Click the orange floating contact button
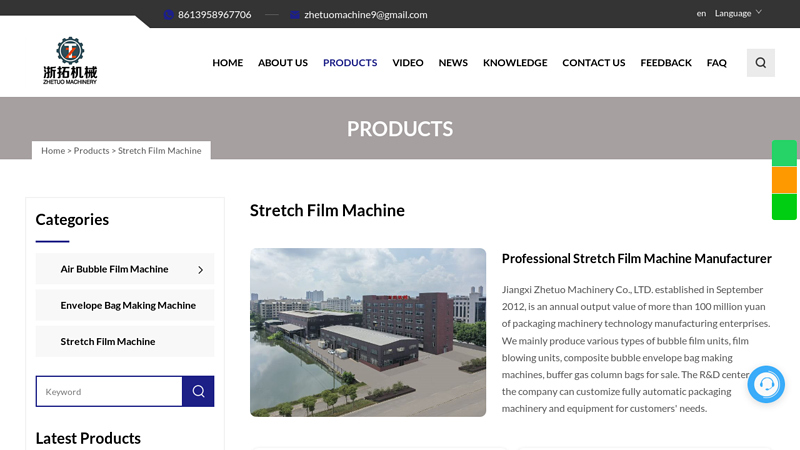 tap(784, 180)
